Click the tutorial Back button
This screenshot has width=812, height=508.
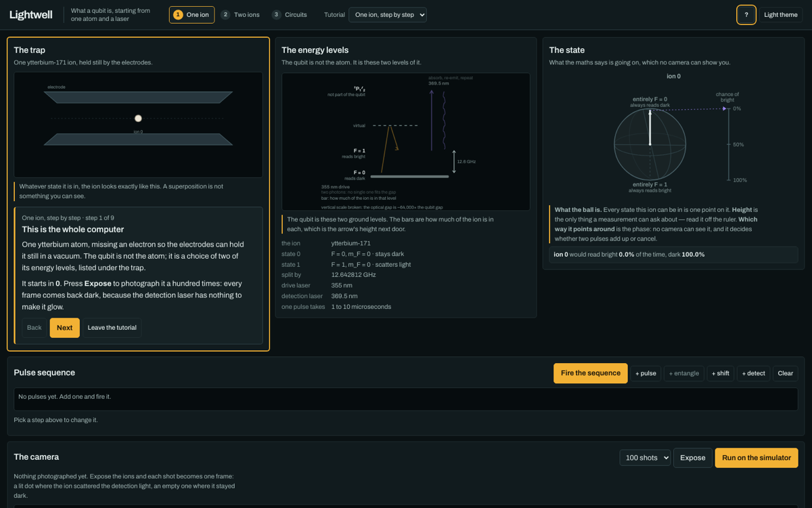coord(34,328)
